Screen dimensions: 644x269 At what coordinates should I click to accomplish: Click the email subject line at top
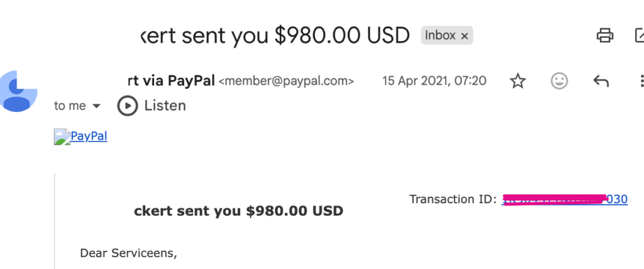[274, 35]
